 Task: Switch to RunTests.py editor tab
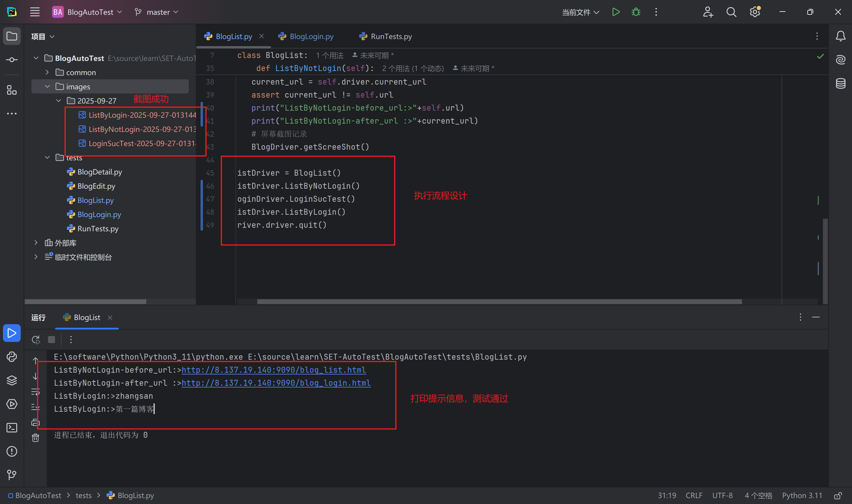[385, 36]
